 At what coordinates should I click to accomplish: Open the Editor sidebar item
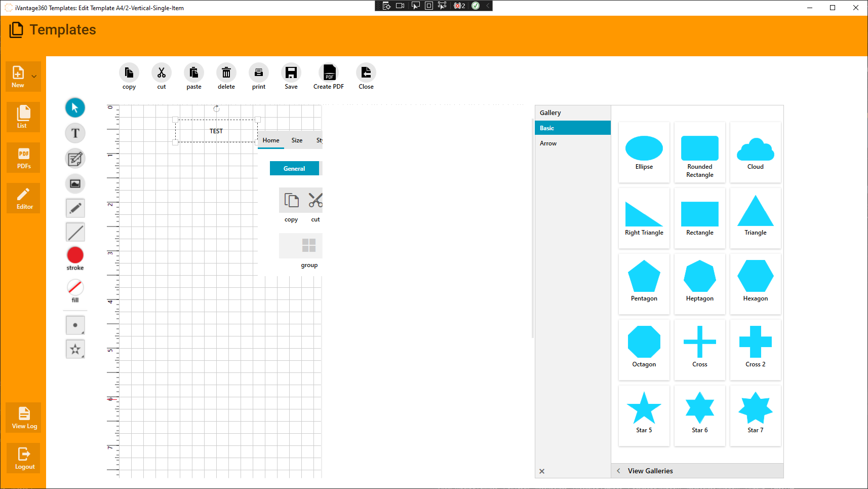point(23,198)
